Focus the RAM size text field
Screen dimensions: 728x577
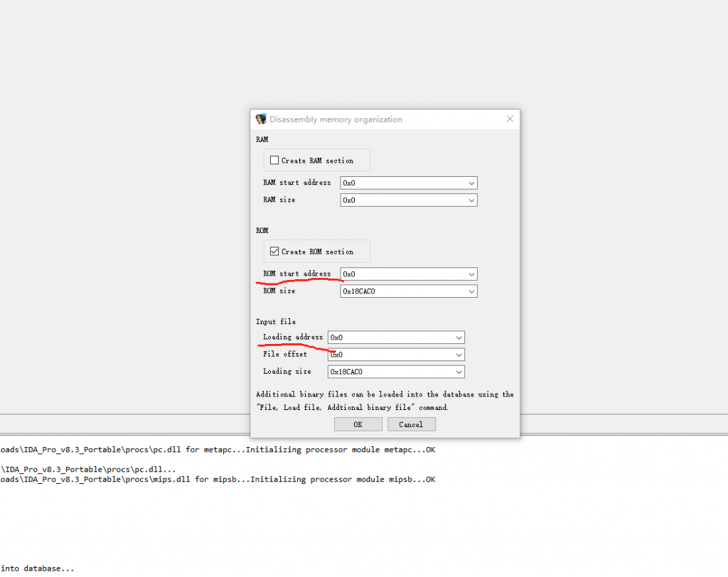402,200
